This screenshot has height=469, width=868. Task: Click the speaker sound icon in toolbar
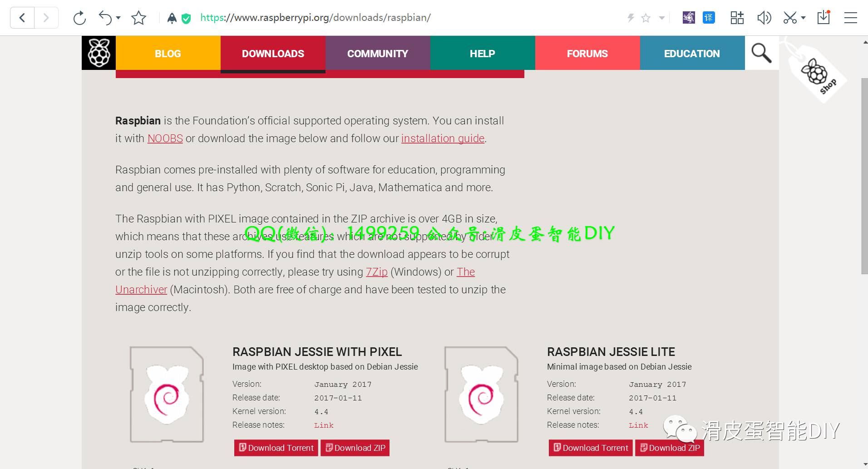coord(764,18)
